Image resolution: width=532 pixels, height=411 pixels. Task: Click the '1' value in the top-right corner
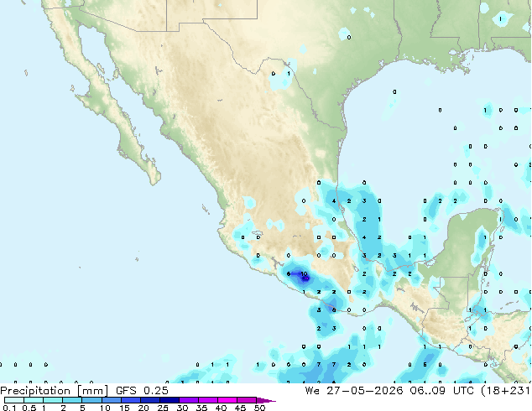pos(501,19)
